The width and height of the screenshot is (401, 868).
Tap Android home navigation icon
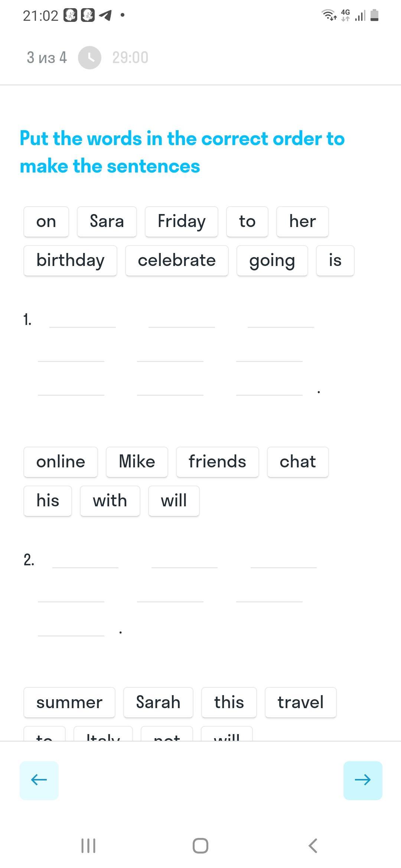[x=200, y=846]
